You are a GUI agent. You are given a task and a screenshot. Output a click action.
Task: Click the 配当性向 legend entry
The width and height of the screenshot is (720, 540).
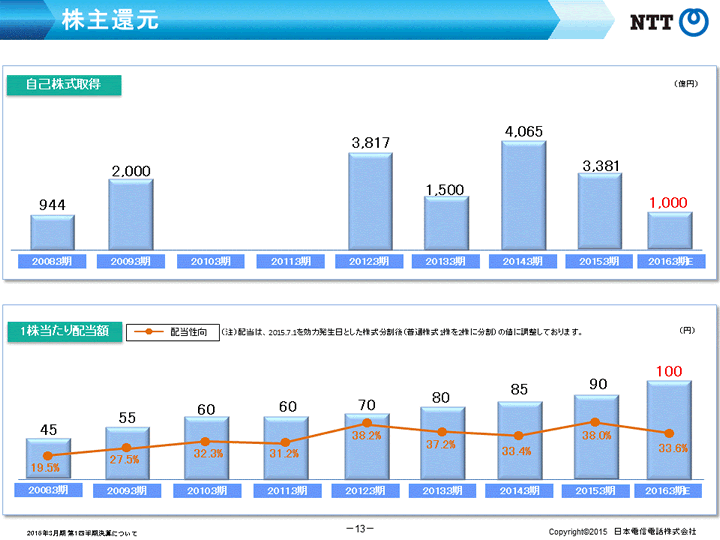tap(173, 332)
